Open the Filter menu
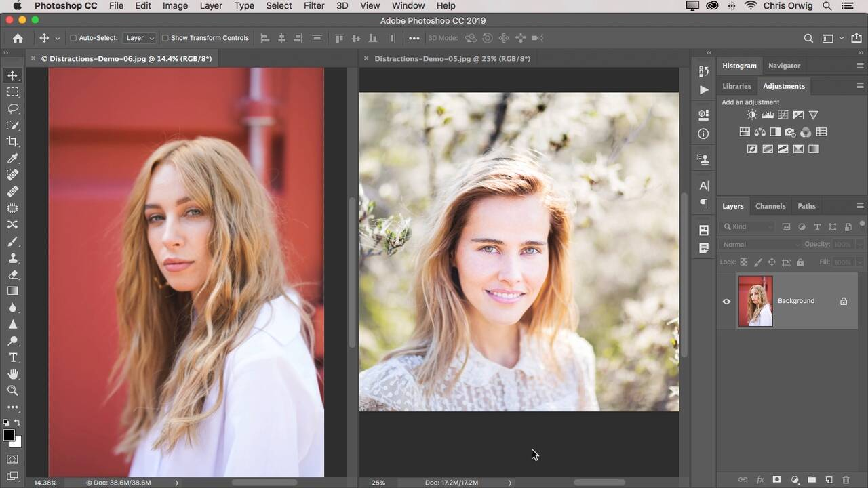 click(314, 6)
